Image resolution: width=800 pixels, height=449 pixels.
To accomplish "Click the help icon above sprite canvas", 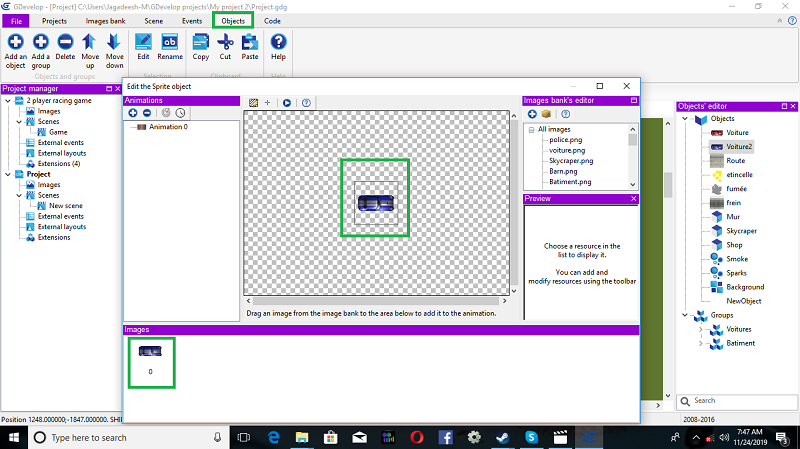I will [x=306, y=103].
